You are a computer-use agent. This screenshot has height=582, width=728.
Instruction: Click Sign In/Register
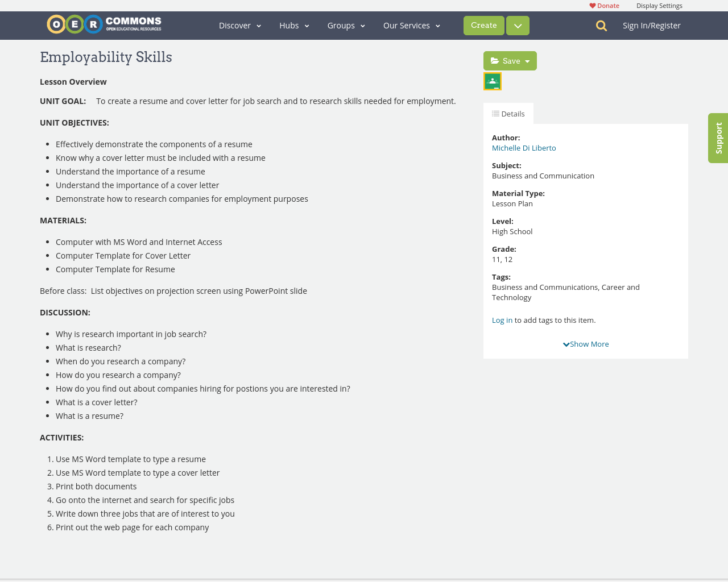point(651,25)
